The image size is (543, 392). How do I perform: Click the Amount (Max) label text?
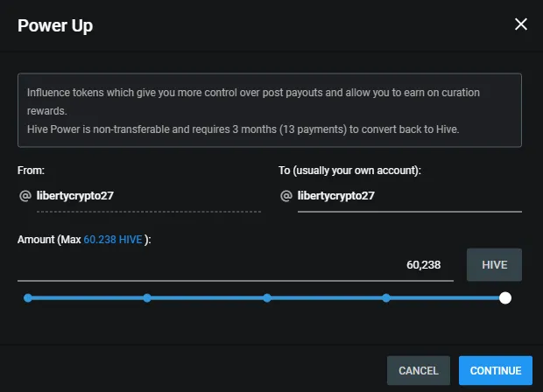[84, 240]
